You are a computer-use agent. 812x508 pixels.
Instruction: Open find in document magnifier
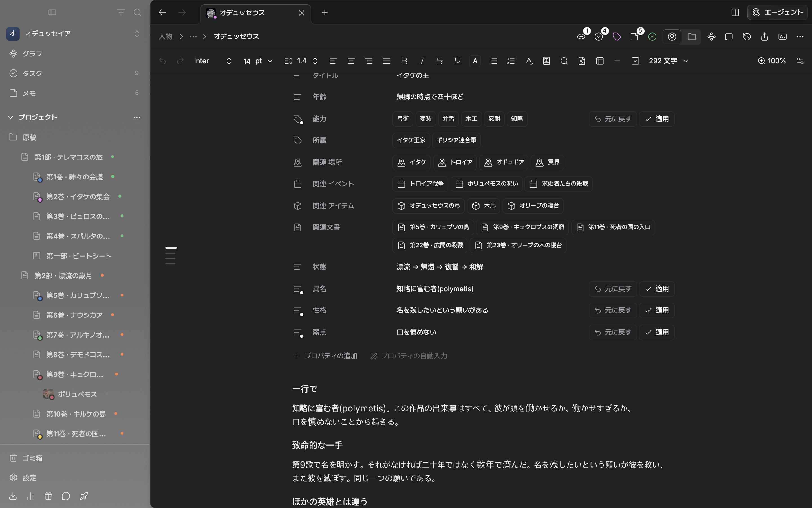[564, 61]
